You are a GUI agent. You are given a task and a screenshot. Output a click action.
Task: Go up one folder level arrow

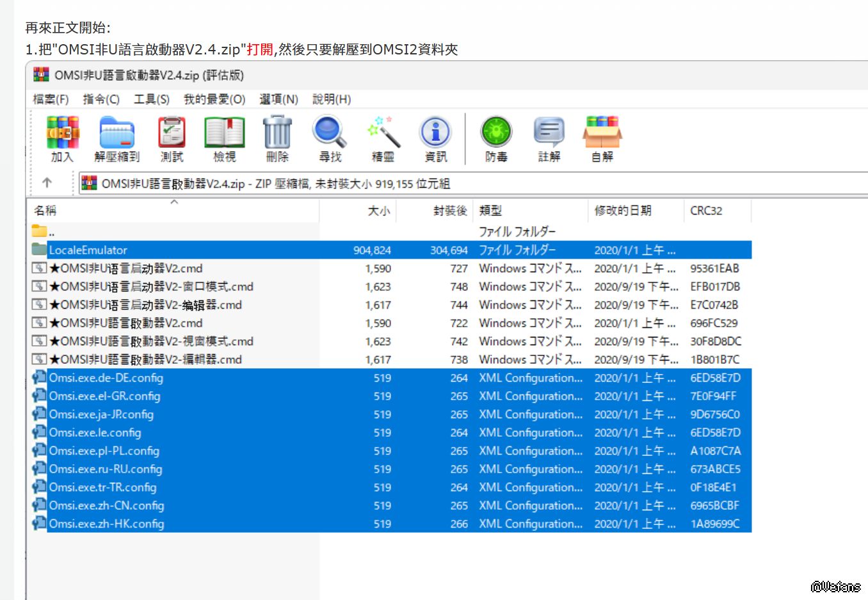coord(47,183)
